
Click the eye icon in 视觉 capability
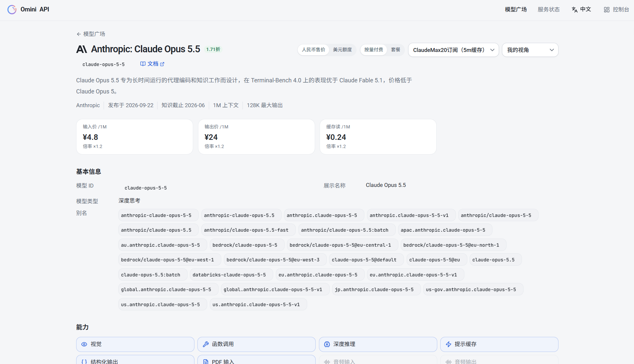84,344
